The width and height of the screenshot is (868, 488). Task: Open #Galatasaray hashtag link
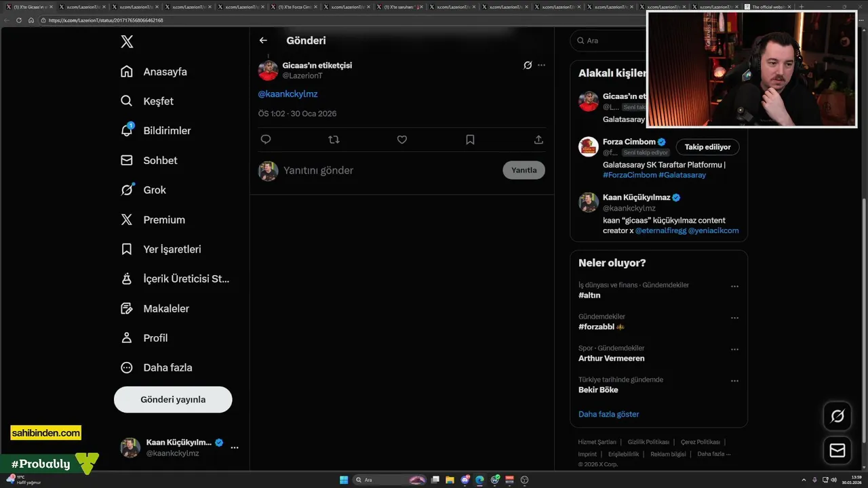(682, 175)
